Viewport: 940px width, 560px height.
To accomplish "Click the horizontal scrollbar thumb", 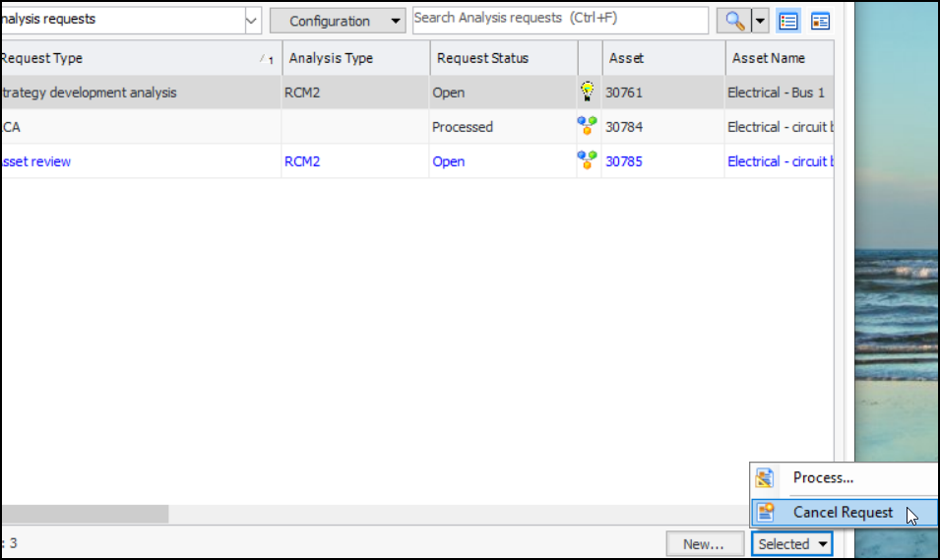I will click(x=85, y=514).
